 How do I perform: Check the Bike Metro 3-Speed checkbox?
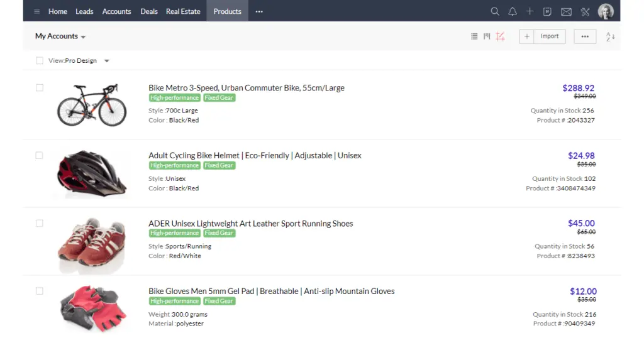[40, 88]
